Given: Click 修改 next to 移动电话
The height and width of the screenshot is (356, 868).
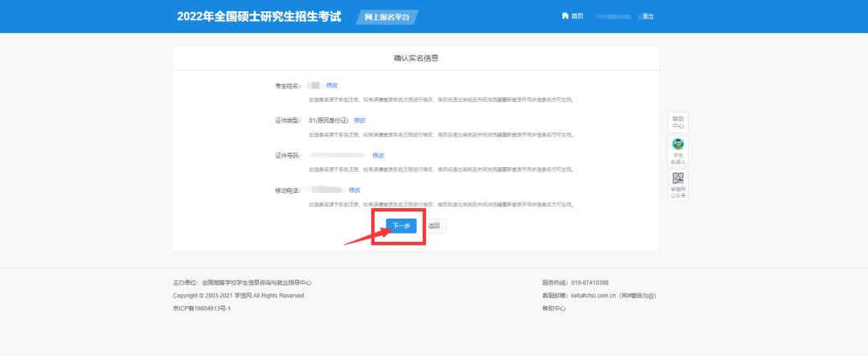Looking at the screenshot, I should [354, 190].
